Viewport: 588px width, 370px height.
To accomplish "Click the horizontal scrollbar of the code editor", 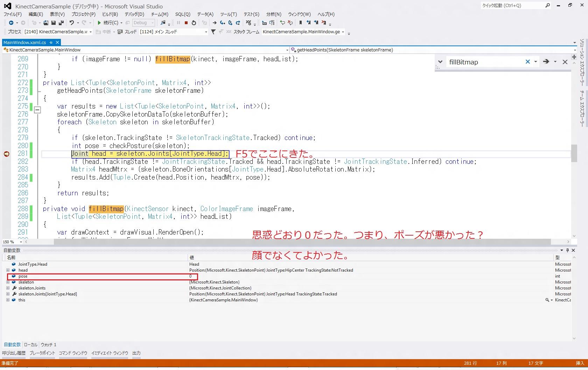I will (301, 242).
